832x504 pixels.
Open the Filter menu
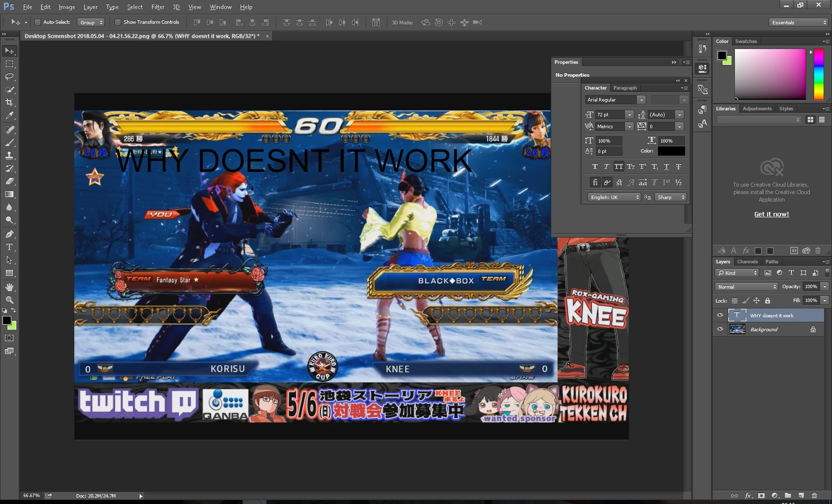click(158, 7)
